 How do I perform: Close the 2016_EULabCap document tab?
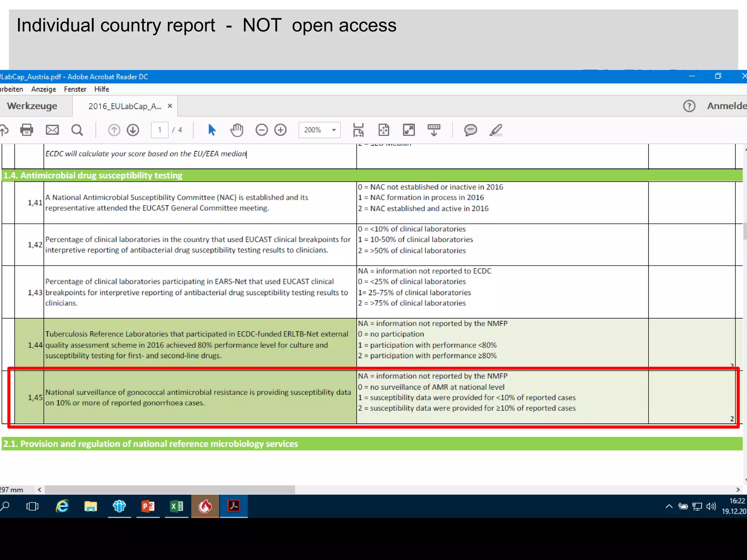pyautogui.click(x=170, y=106)
